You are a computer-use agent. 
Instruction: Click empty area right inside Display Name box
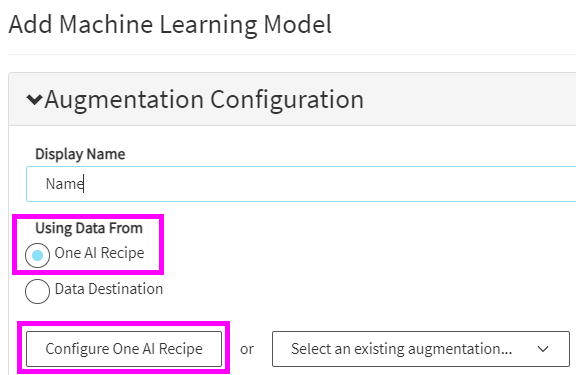pyautogui.click(x=331, y=184)
